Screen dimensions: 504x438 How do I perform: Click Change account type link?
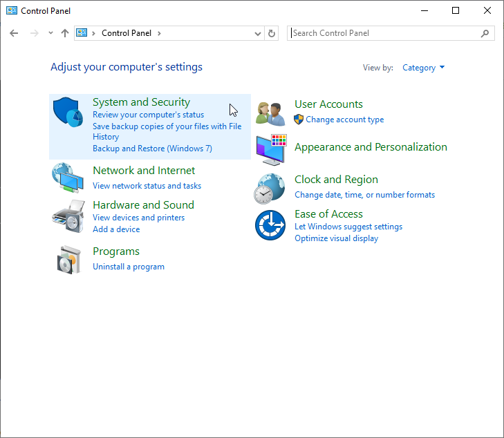(x=344, y=120)
